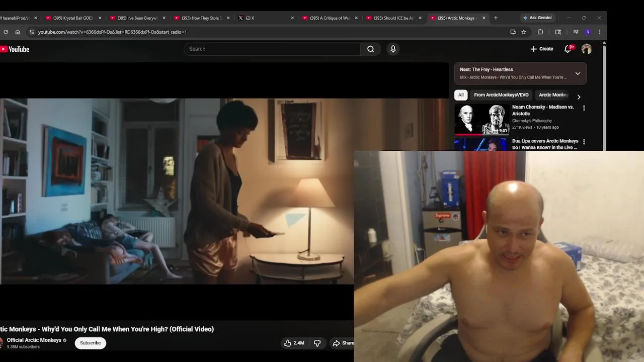View site information icon in address bar
This screenshot has height=362, width=644.
[x=31, y=32]
